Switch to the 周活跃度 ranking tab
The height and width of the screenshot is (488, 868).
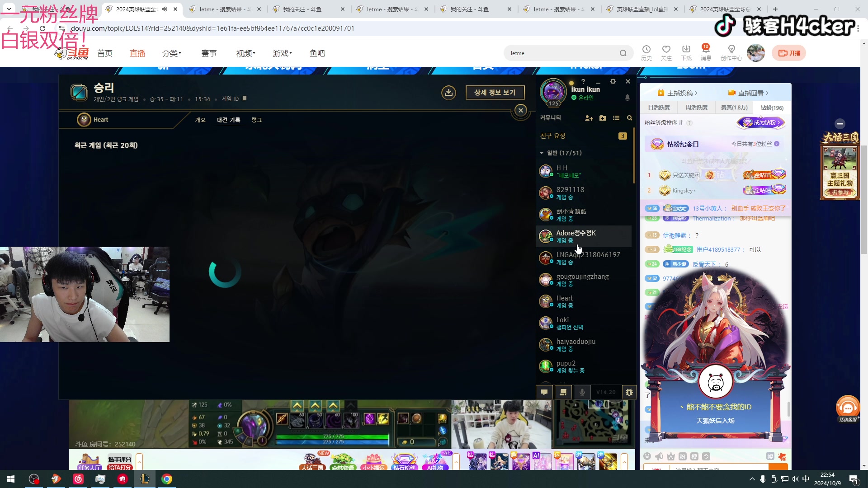[696, 108]
